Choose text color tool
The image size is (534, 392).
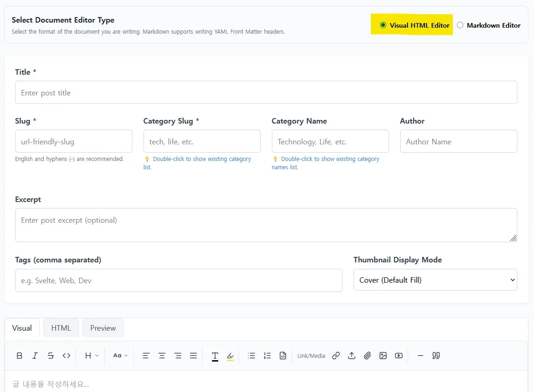215,356
